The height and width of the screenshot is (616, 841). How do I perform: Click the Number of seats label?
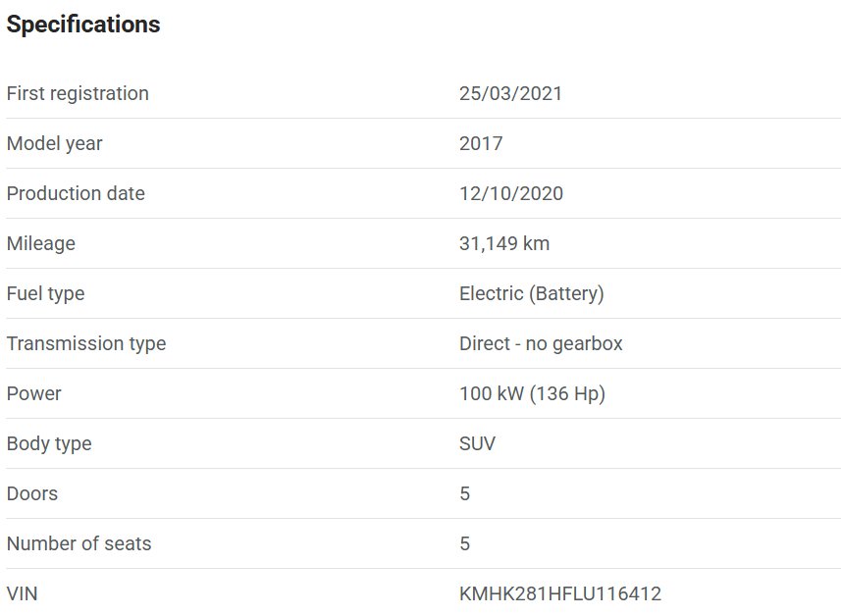tap(79, 543)
